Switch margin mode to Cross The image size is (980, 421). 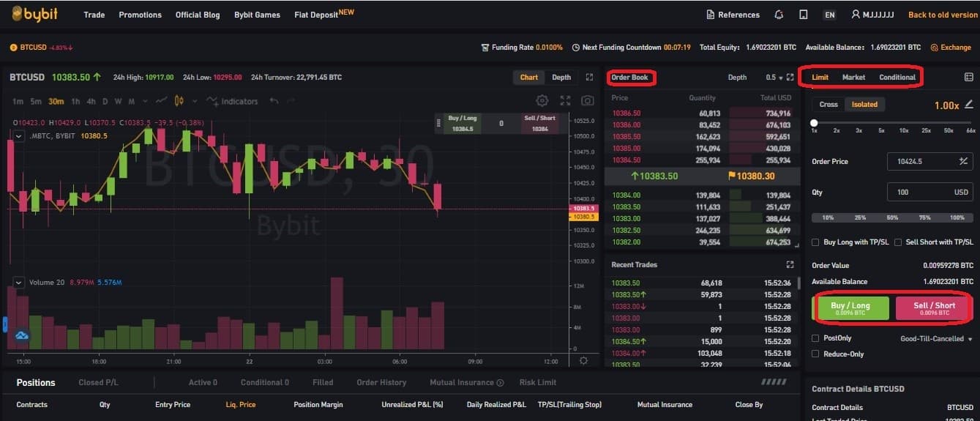tap(828, 104)
